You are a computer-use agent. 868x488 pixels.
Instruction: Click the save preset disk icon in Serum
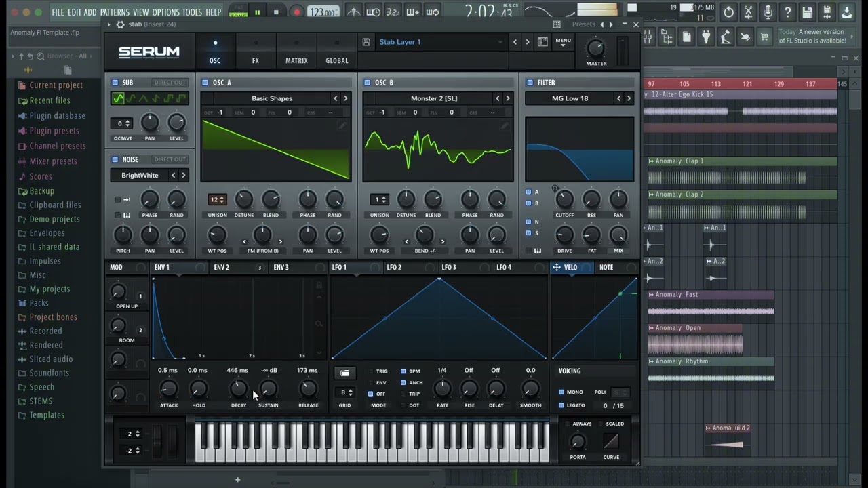pos(366,42)
